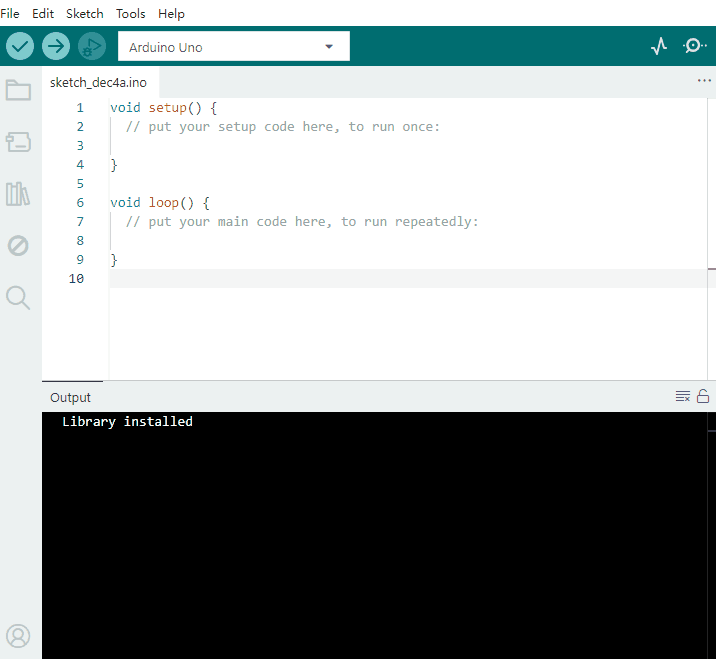Image resolution: width=716 pixels, height=659 pixels.
Task: Open the Search sidebar panel
Action: [18, 298]
